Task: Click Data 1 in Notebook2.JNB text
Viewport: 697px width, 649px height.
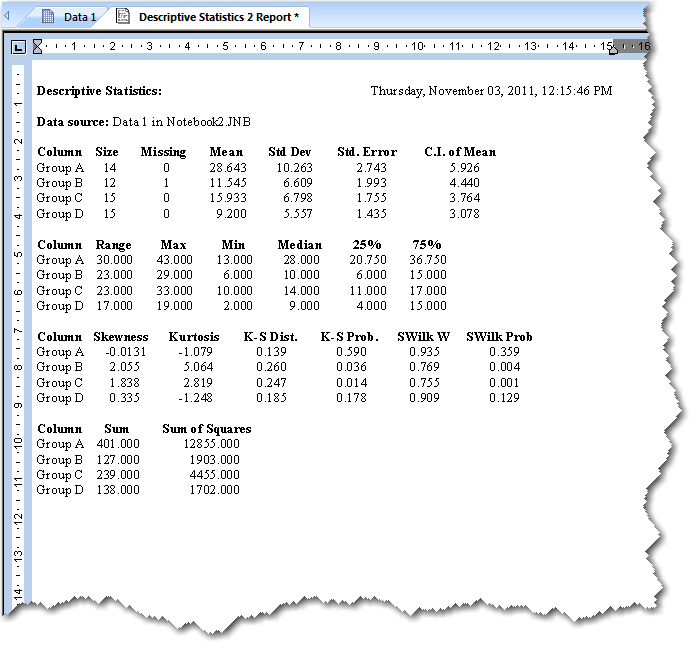Action: tap(181, 122)
